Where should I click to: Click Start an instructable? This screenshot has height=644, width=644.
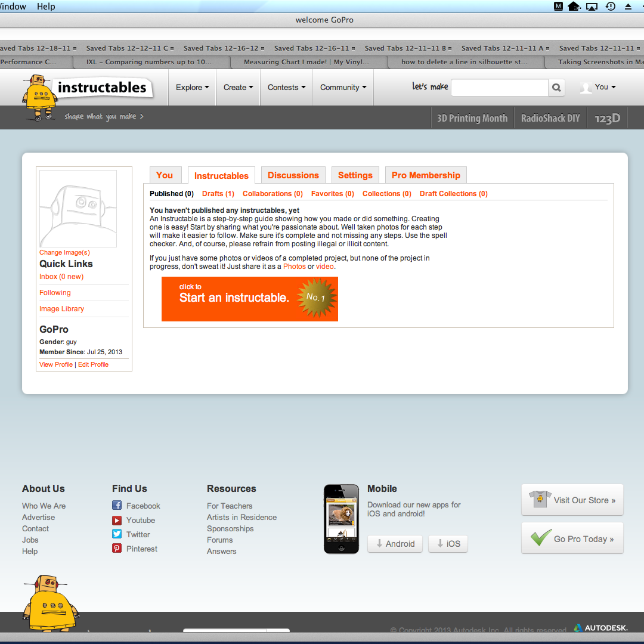249,299
